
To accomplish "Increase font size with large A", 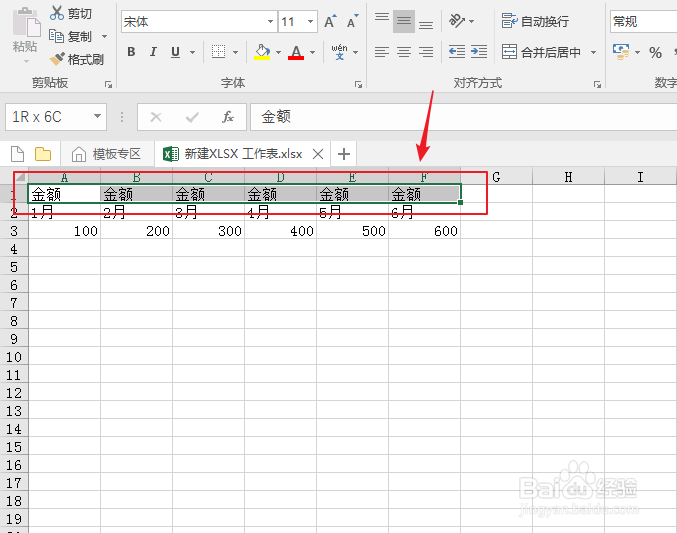I will (x=330, y=21).
